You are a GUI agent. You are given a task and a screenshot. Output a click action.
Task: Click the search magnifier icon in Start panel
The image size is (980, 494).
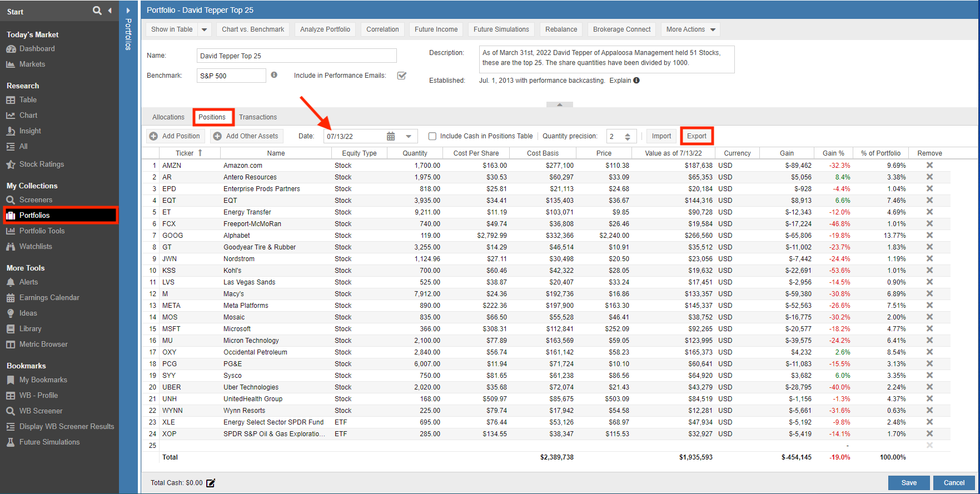(97, 11)
